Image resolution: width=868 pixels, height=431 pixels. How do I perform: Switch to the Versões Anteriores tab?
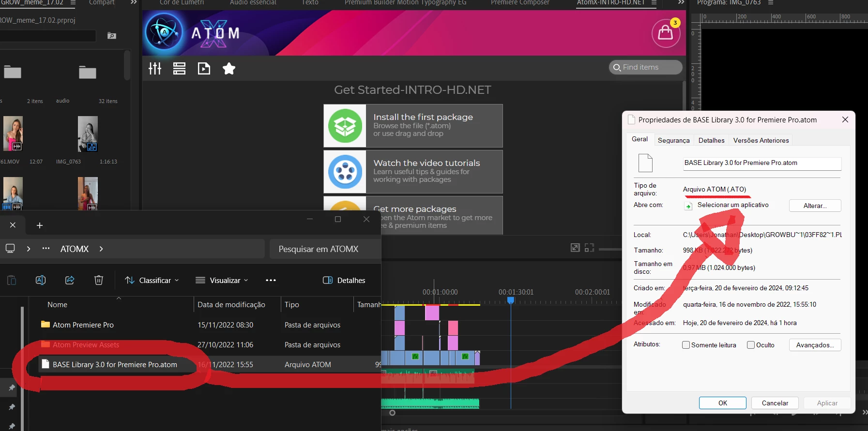click(x=761, y=140)
